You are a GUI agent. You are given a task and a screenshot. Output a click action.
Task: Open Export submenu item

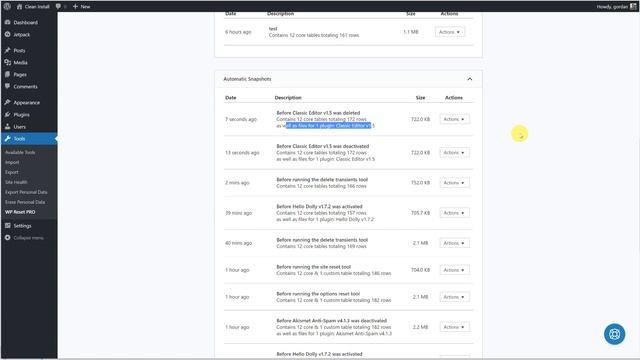pyautogui.click(x=11, y=172)
